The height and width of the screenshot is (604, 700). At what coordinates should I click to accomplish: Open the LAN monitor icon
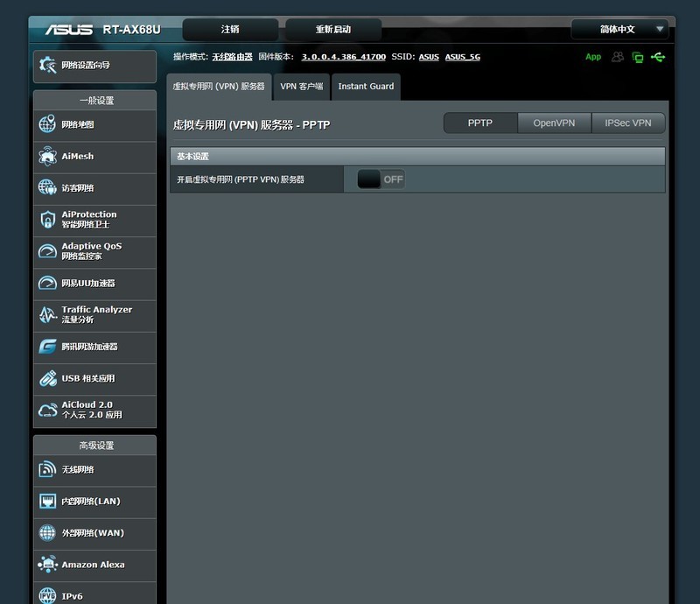[x=47, y=501]
